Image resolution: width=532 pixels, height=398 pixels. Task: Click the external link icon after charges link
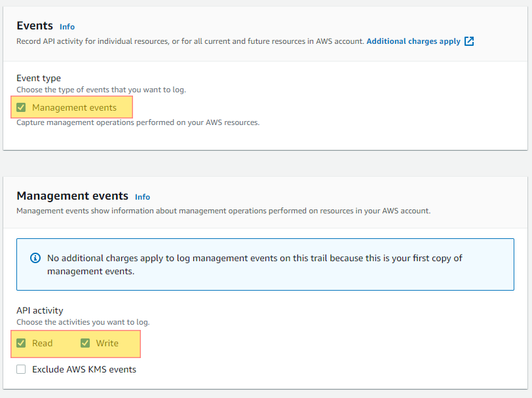[x=469, y=41]
